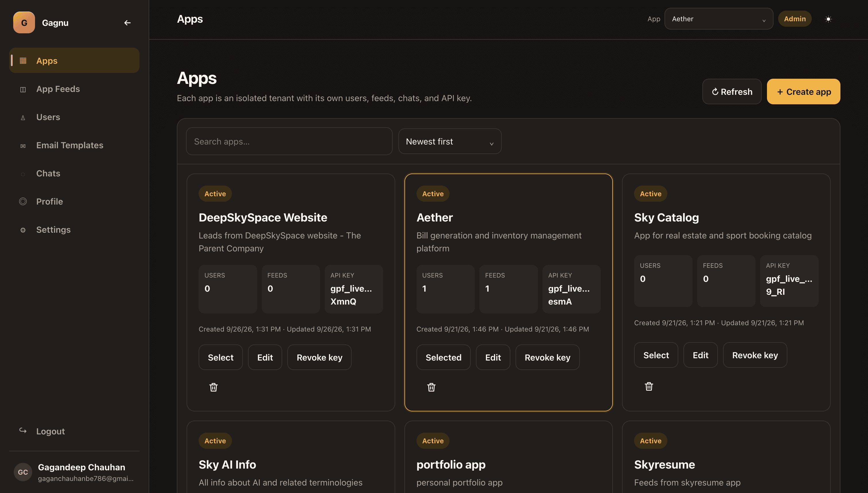Delete Aether app with trash icon
Viewport: 868px width, 493px height.
point(431,387)
